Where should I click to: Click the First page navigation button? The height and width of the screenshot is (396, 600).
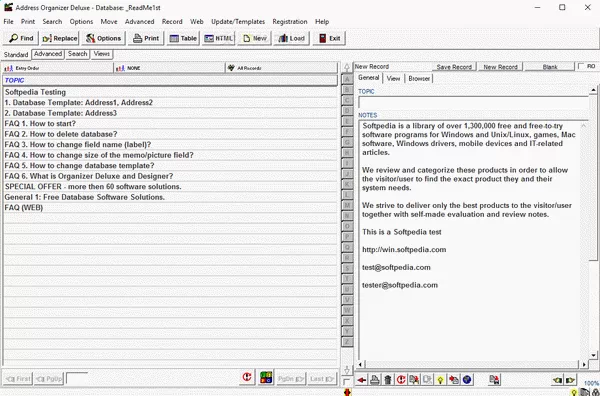[x=18, y=379]
